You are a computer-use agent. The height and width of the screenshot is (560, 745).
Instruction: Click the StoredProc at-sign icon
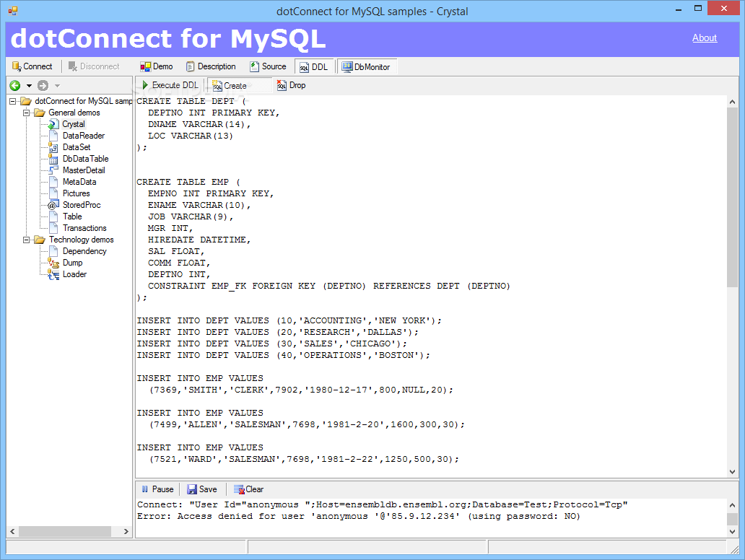[53, 205]
